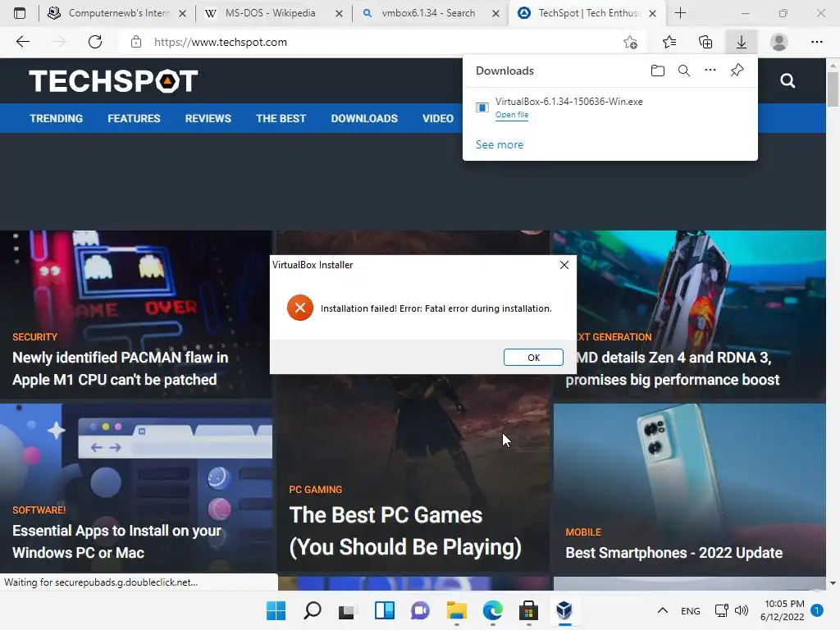Open DOWNLOADS in TechSpot nav

click(364, 118)
